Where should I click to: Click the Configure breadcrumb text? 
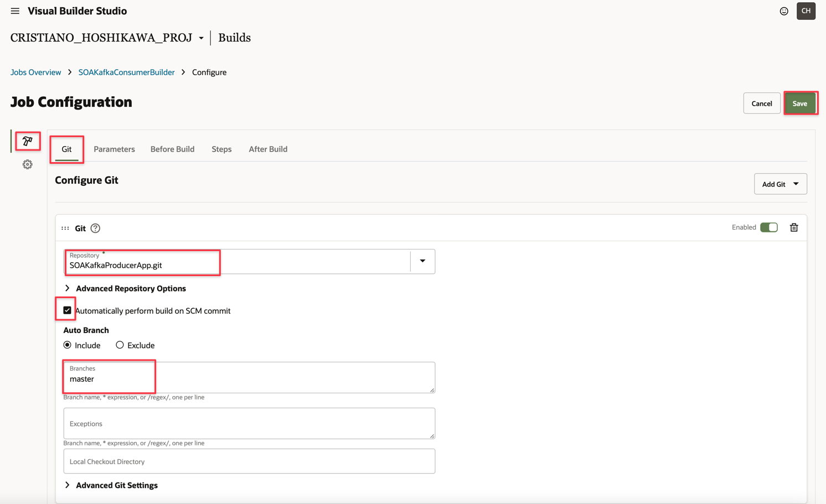point(209,72)
